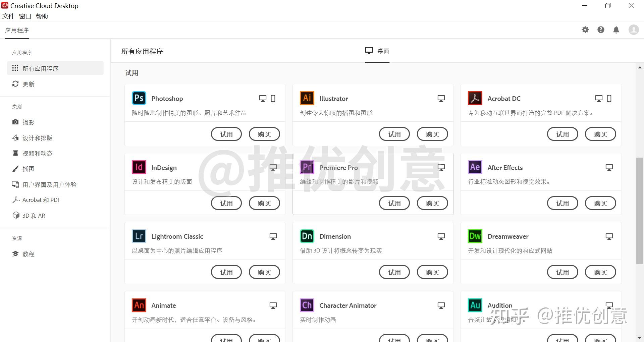
Task: Click the user account avatar
Action: click(633, 30)
